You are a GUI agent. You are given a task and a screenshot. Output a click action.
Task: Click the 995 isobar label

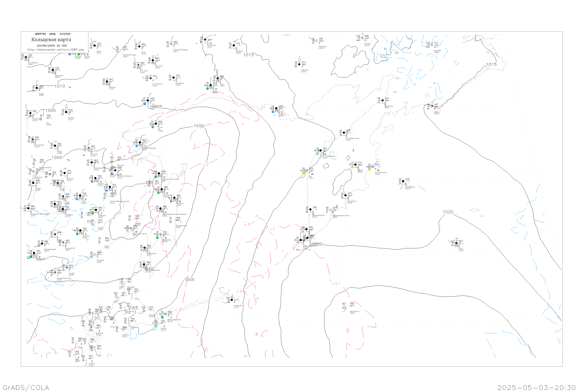(x=150, y=182)
